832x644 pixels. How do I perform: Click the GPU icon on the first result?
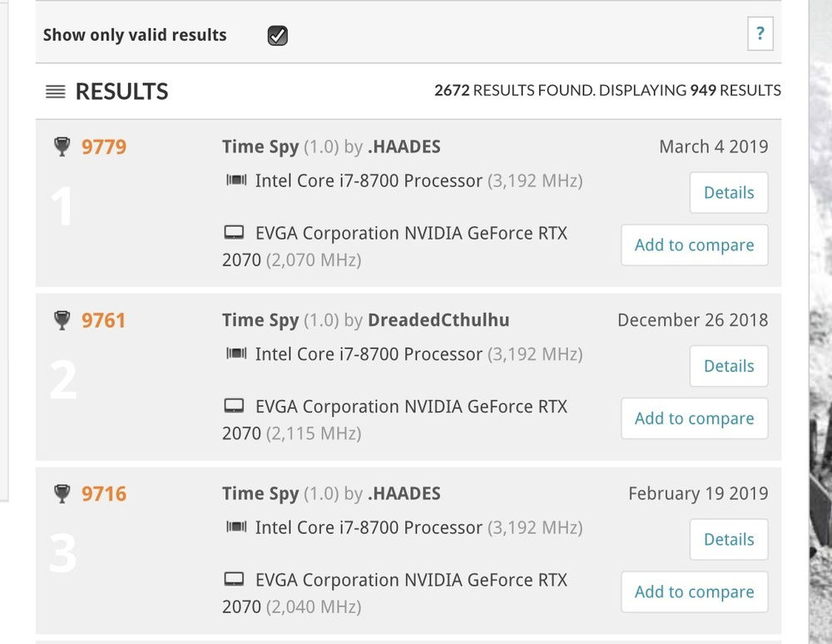tap(235, 233)
